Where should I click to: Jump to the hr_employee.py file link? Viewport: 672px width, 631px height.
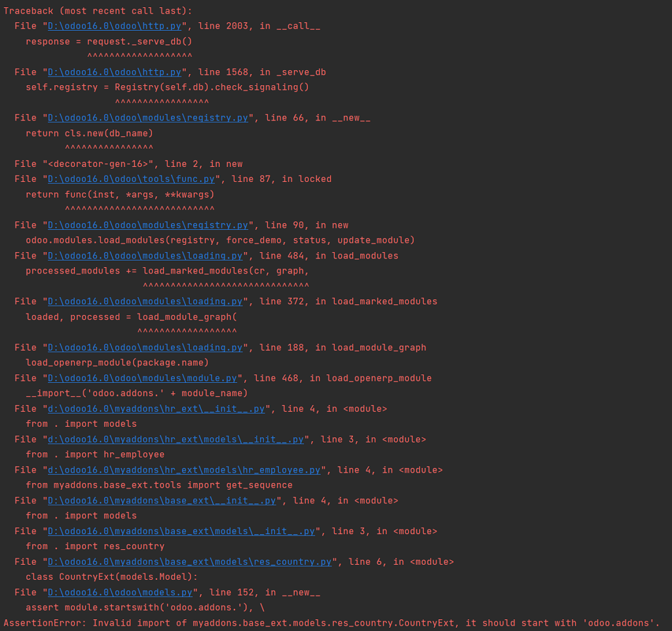184,471
